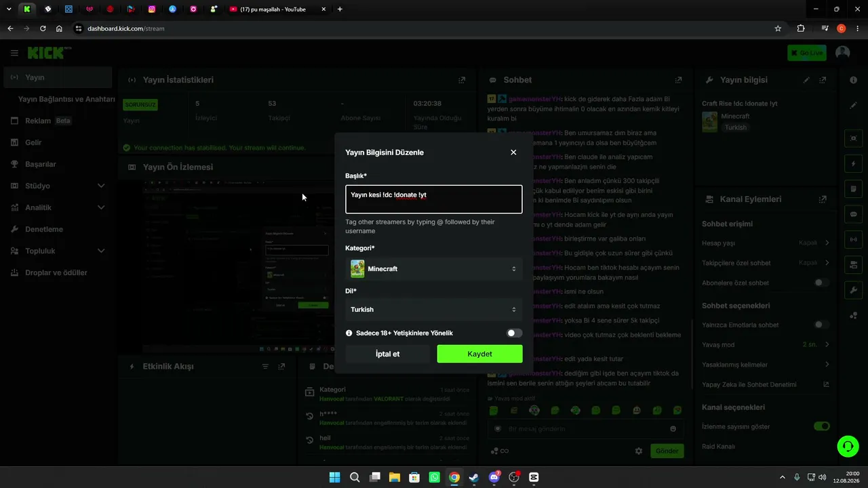Viewport: 868px width, 488px height.
Task: Open File Explorer from the taskbar
Action: coord(394,477)
